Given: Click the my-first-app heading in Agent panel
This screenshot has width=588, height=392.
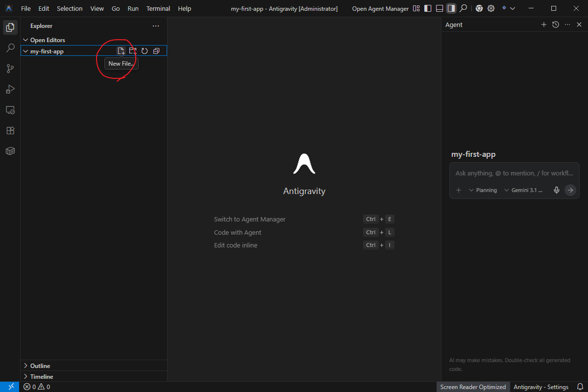Looking at the screenshot, I should 473,154.
